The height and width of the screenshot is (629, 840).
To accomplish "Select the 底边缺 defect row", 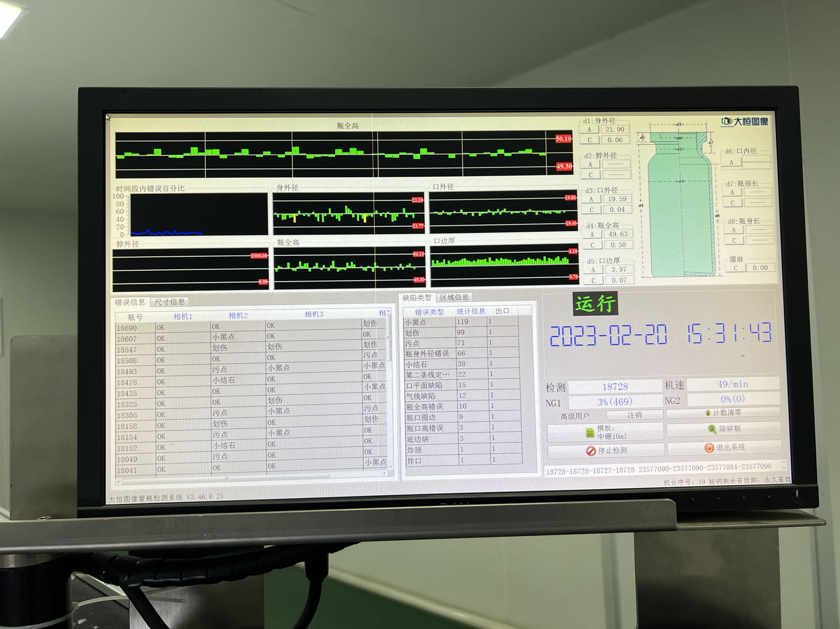I will click(x=463, y=439).
